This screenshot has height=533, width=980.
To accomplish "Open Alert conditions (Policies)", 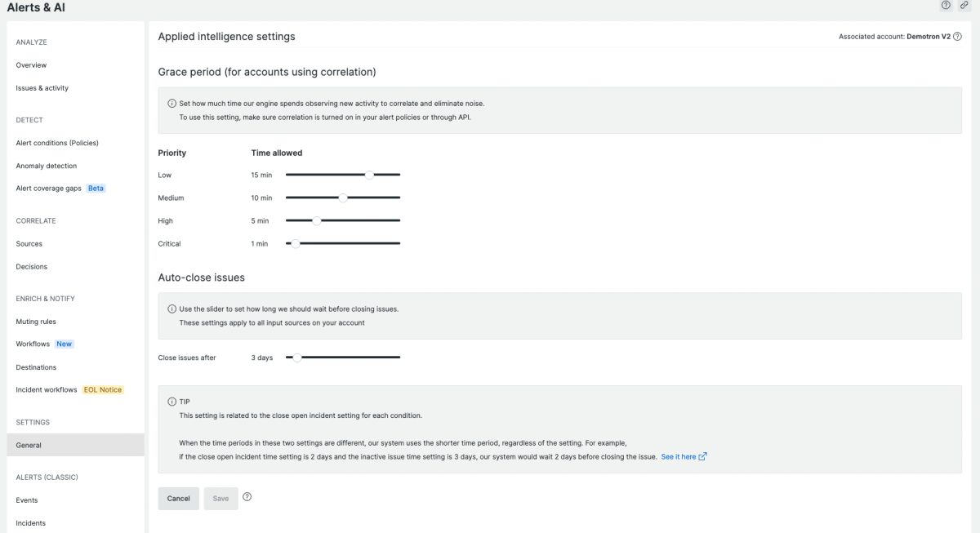I will (x=57, y=143).
